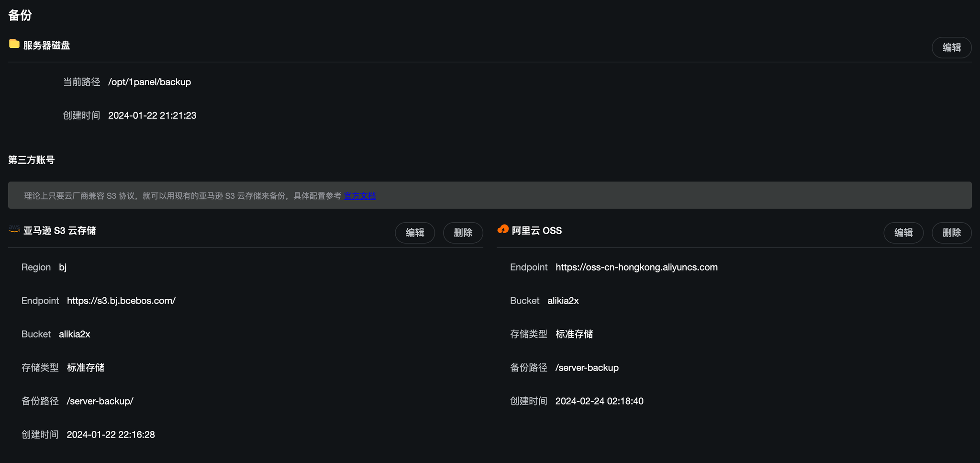Select the /opt/1panel/backup path text
Image resolution: width=980 pixels, height=463 pixels.
(149, 82)
